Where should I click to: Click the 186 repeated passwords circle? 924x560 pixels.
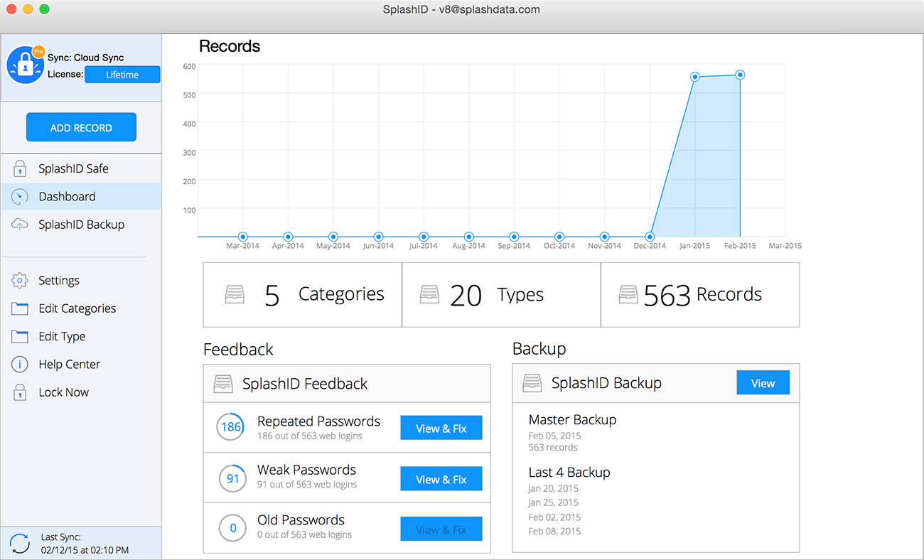click(x=231, y=427)
